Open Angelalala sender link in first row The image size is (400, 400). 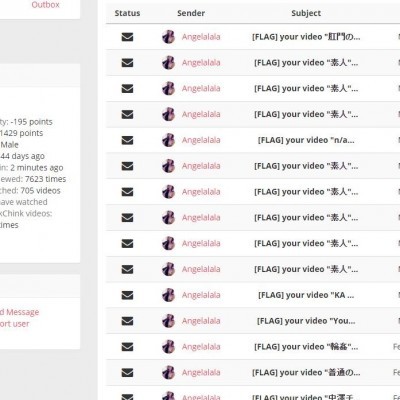point(201,37)
